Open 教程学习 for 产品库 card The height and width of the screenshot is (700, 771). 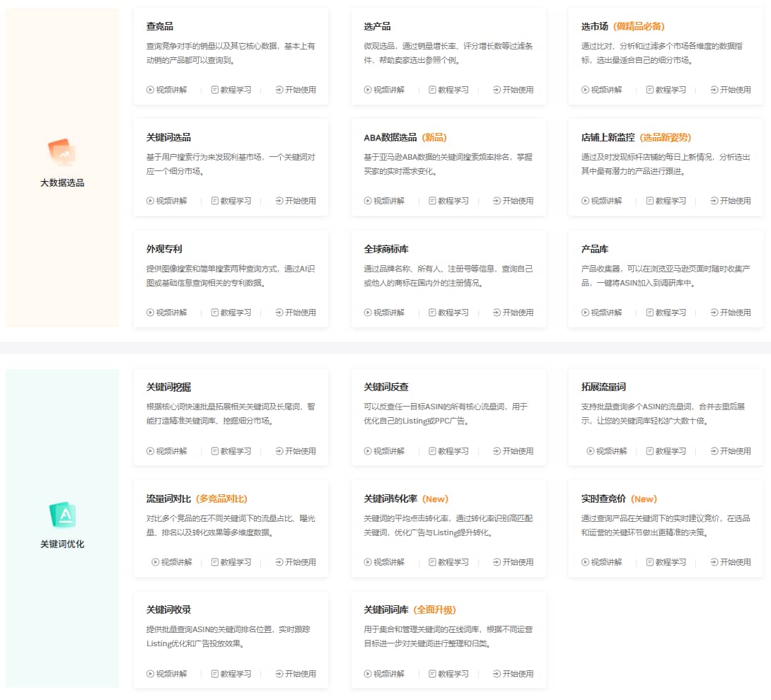coord(666,312)
